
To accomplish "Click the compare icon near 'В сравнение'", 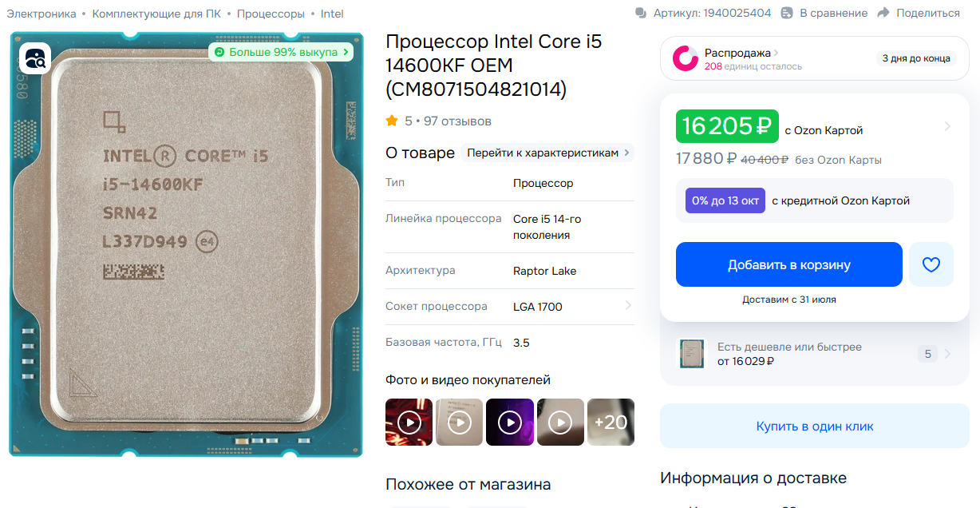I will [787, 13].
